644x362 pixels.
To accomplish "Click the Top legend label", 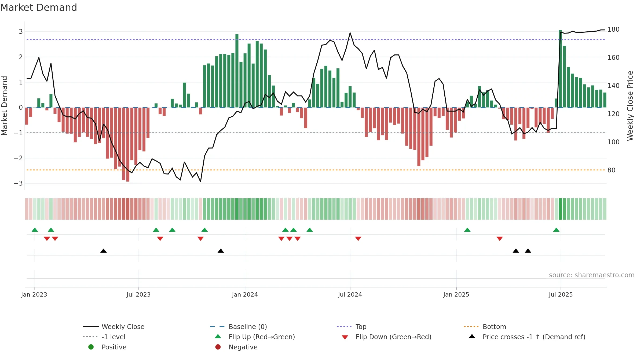I will point(361,327).
